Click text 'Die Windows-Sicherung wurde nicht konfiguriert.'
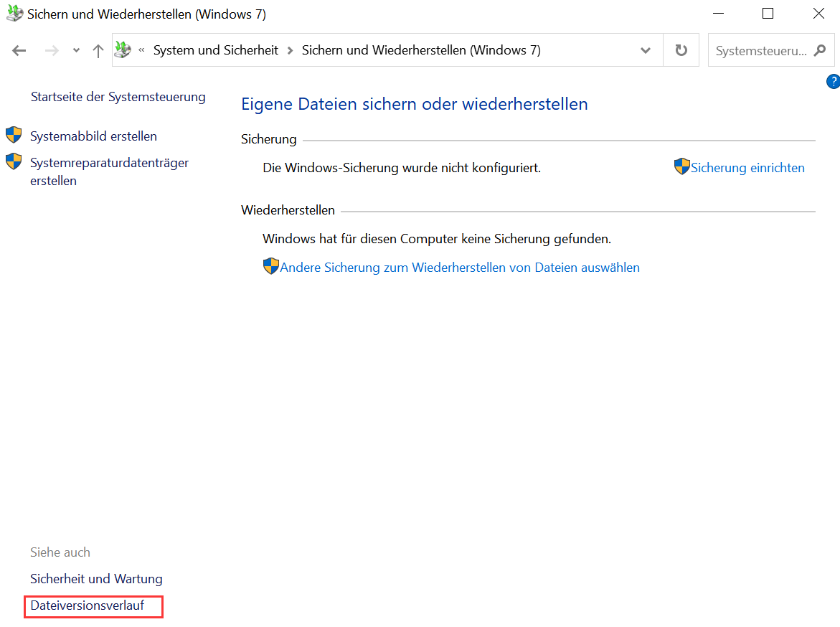 (402, 168)
